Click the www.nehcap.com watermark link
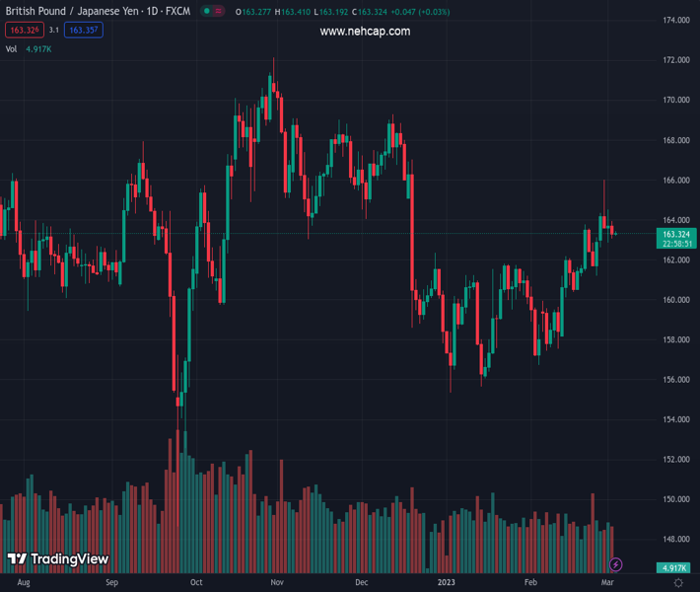The width and height of the screenshot is (700, 592). point(365,32)
